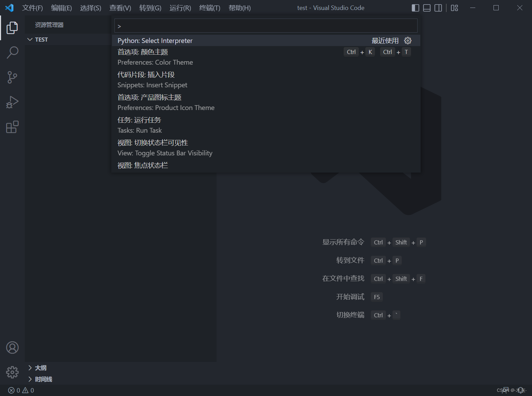Select 任务: 运行任务 Run Task command

point(266,125)
